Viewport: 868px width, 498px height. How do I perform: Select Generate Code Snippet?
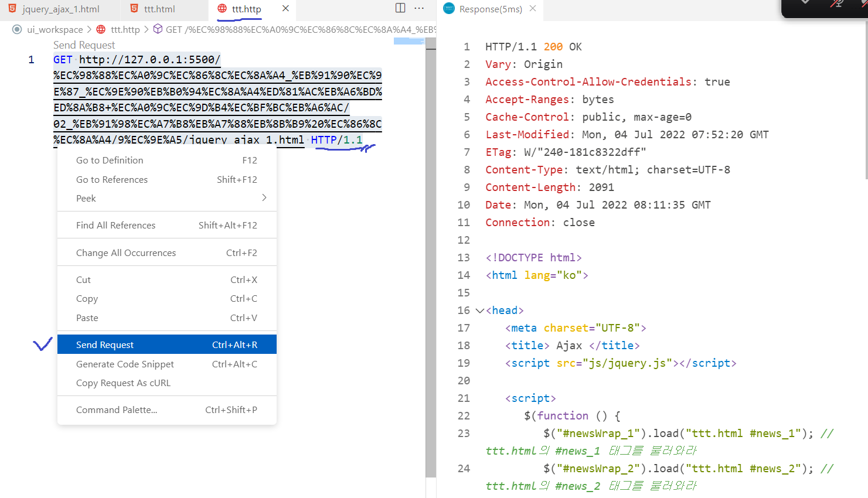click(167, 364)
